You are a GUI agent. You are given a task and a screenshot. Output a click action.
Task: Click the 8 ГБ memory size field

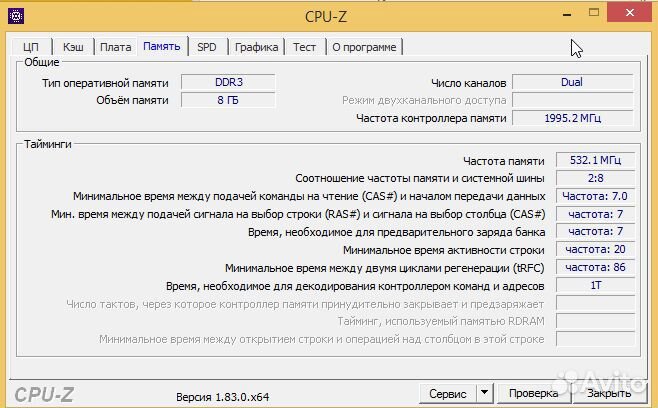point(228,100)
